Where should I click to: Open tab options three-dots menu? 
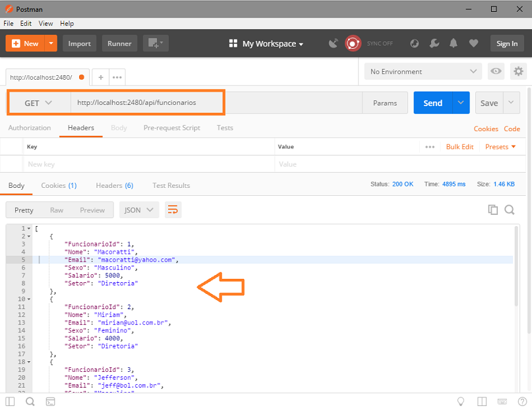click(x=117, y=77)
